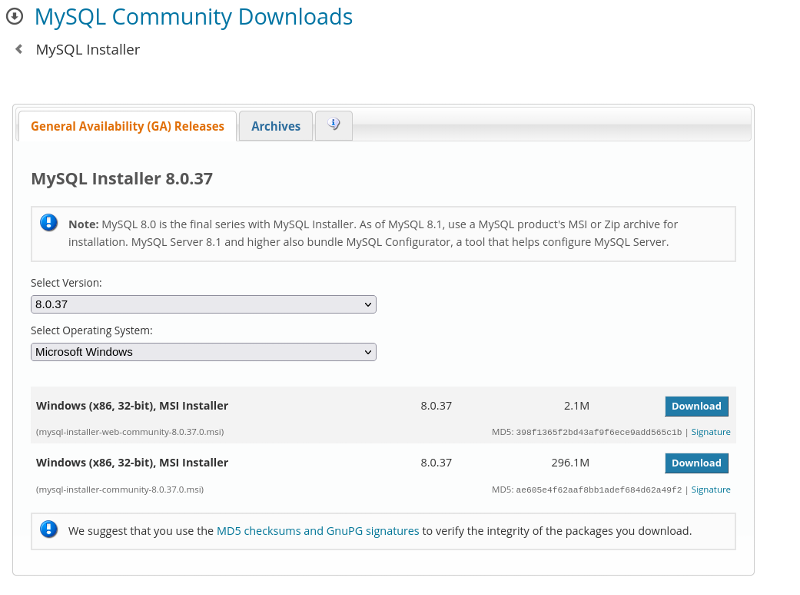The image size is (800, 595).
Task: Click filename mysql-installer-web-community-8.0.37.0.msi
Action: coord(130,432)
